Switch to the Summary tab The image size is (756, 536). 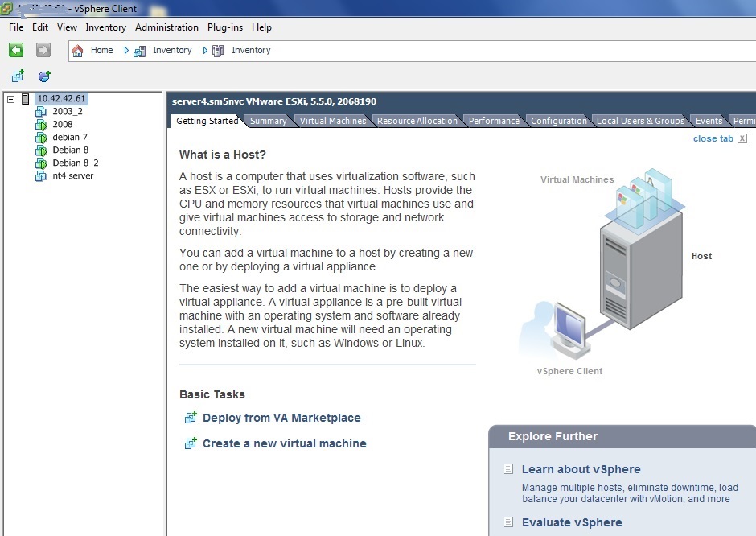(268, 121)
